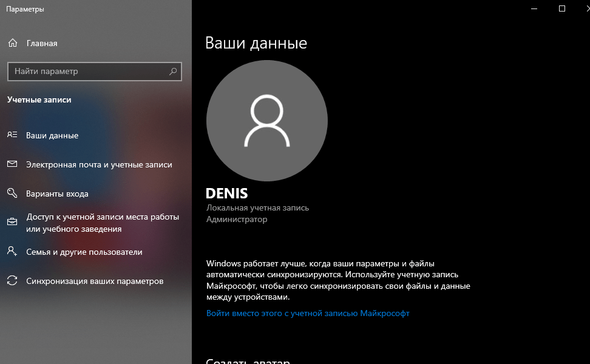Focus the 'Найти параметр' search field
The image size is (590, 364).
pos(88,72)
